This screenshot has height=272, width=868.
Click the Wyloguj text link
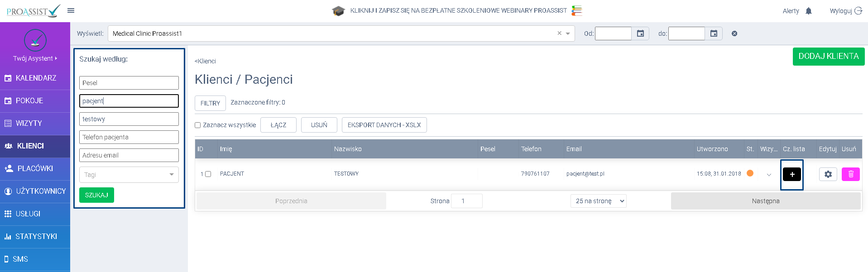(841, 11)
